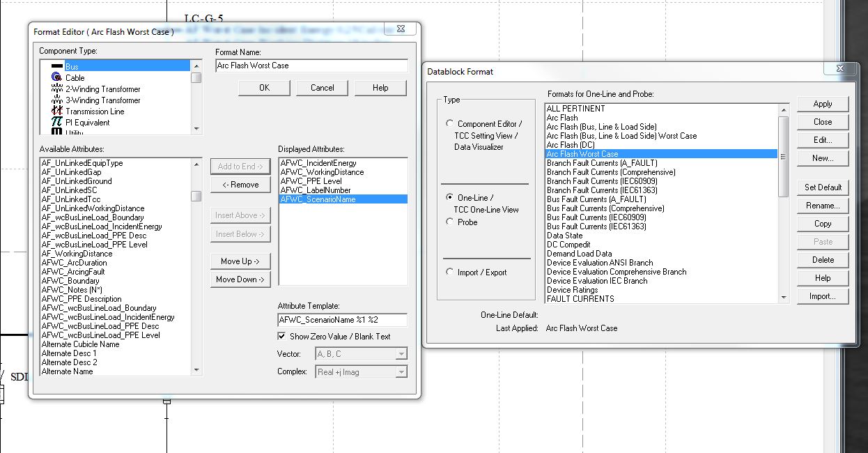The image size is (868, 453).
Task: Click the Edit... button
Action: (823, 140)
